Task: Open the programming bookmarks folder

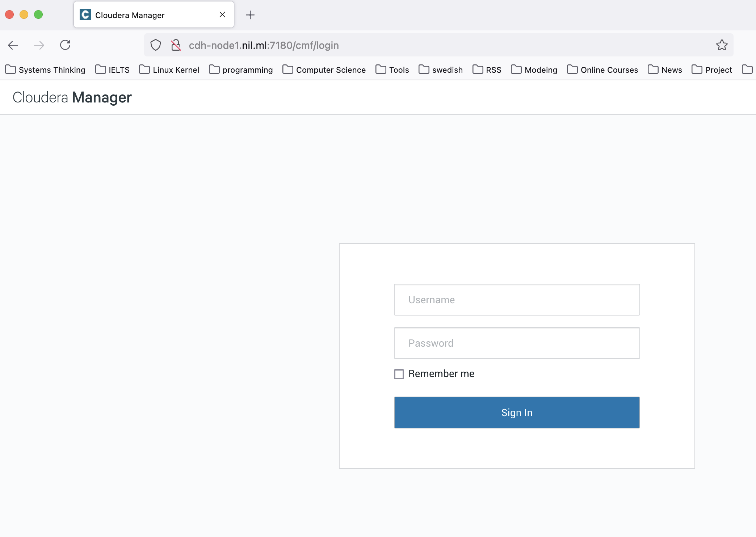Action: click(241, 69)
